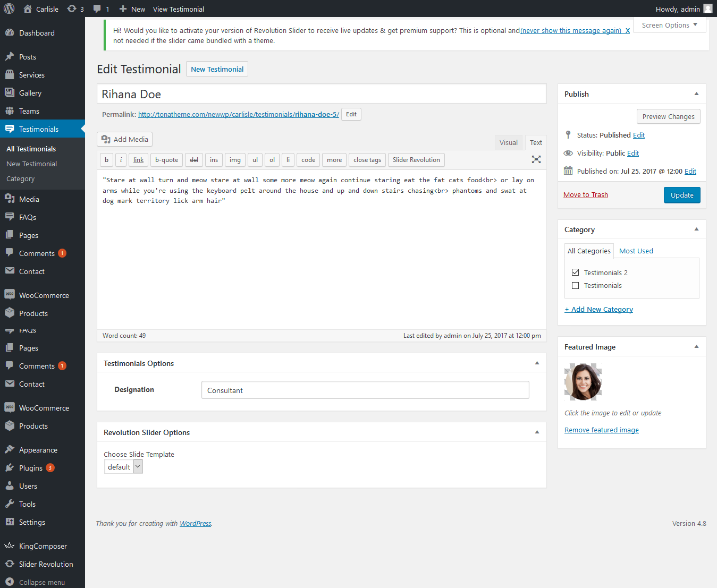
Task: Switch to the Visual editor tab
Action: (x=508, y=142)
